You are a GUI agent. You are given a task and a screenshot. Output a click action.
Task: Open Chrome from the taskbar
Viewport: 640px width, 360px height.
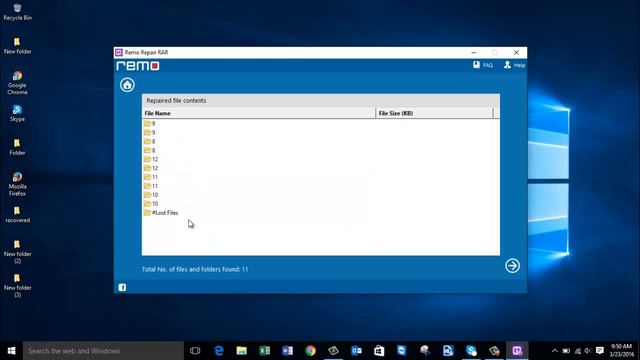pyautogui.click(x=311, y=351)
